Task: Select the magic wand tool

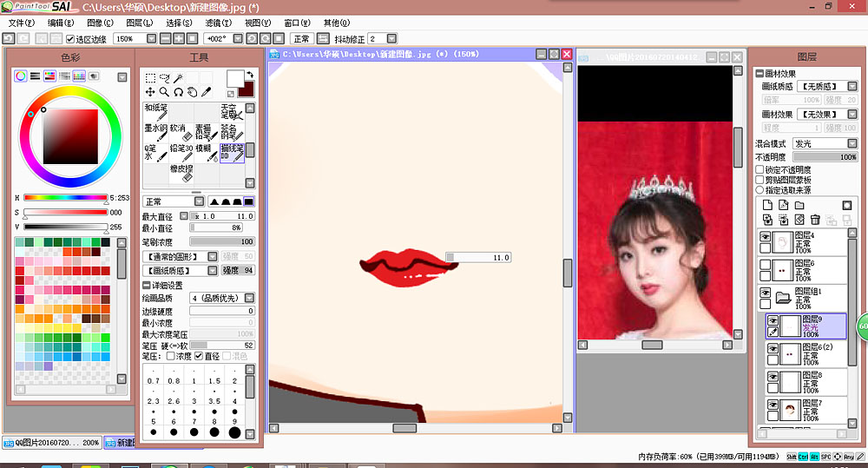Action: point(179,78)
